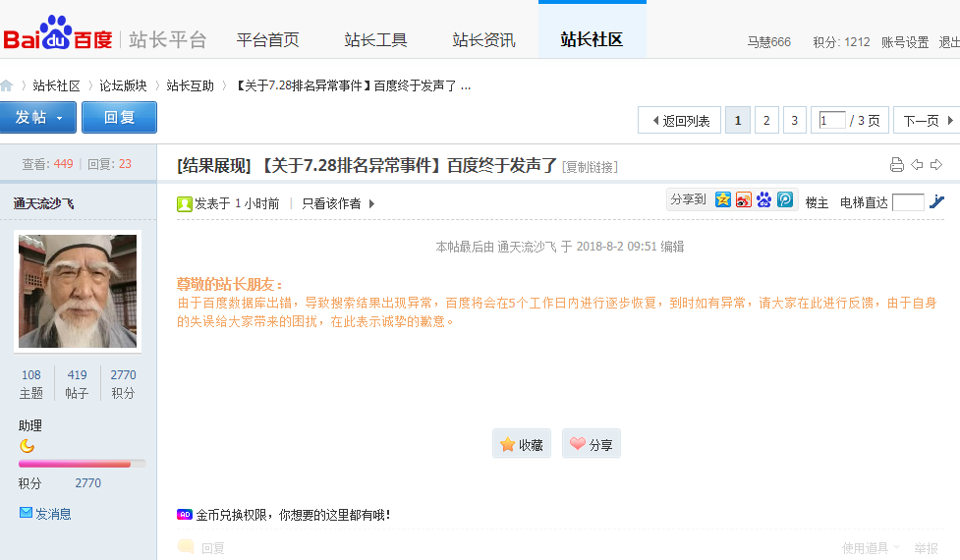Print this thread via printer icon
Image resolution: width=960 pixels, height=560 pixels.
(896, 165)
